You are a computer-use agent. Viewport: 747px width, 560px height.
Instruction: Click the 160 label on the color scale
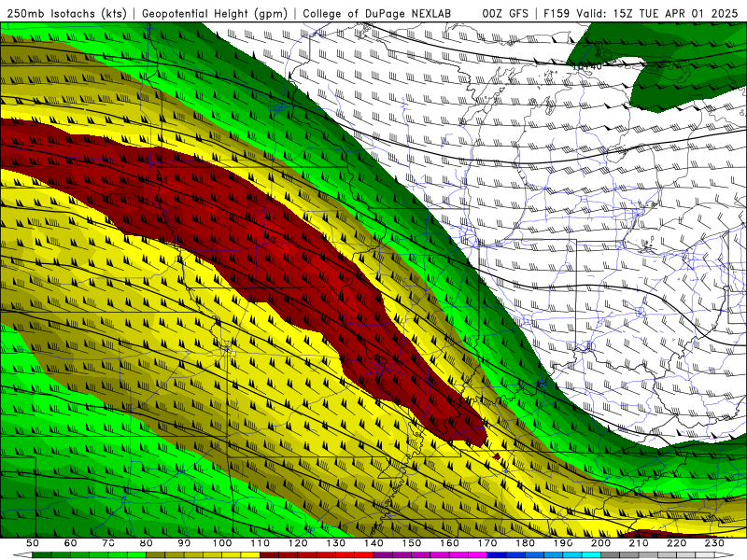coord(449,543)
